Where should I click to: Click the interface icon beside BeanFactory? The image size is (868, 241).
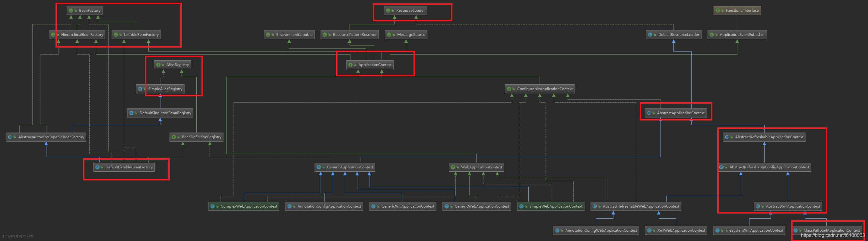click(x=71, y=11)
